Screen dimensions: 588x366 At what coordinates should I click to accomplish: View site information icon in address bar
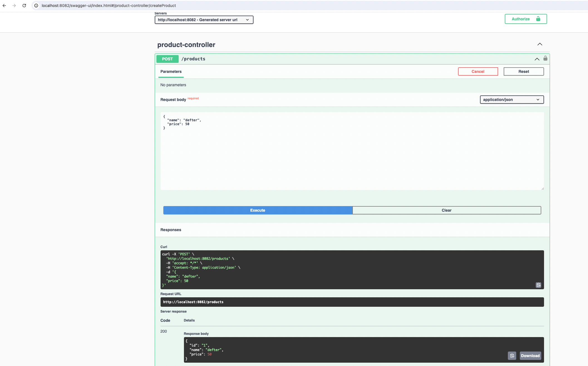pyautogui.click(x=36, y=6)
